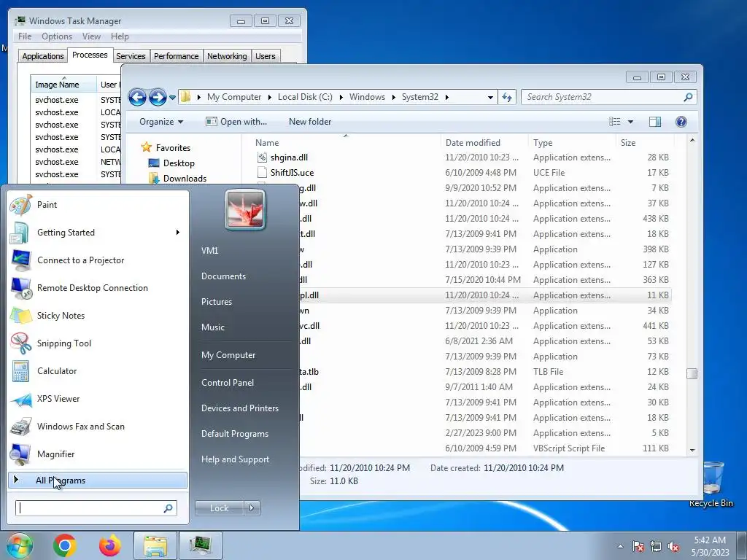Image resolution: width=747 pixels, height=560 pixels.
Task: Switch to Services tab
Action: [131, 56]
